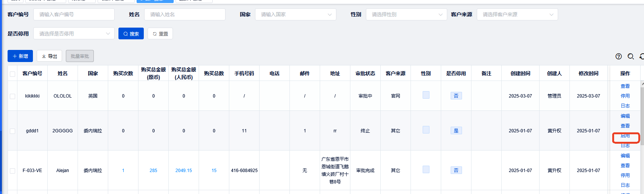Screen dimensions: 644x194
Task: Expand the 是否停用 disabled status dropdown
Action: click(74, 34)
